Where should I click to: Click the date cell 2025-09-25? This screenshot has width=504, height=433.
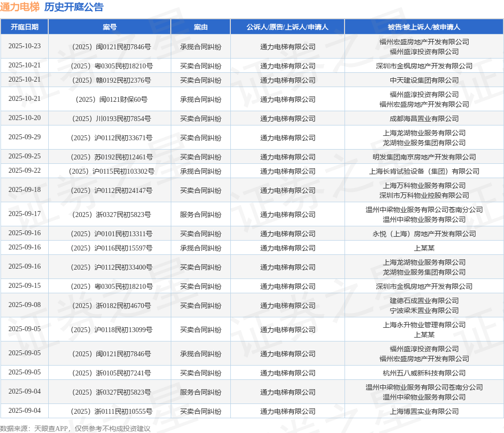[x=25, y=156]
